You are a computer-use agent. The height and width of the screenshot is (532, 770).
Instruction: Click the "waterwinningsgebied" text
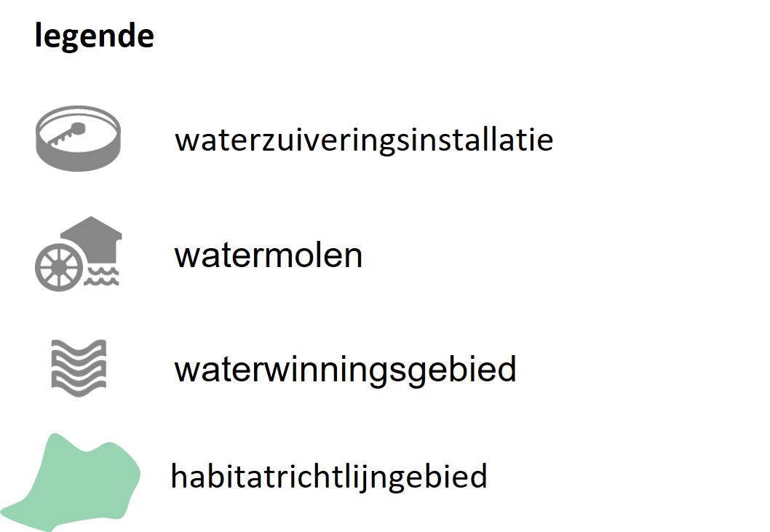pos(345,370)
